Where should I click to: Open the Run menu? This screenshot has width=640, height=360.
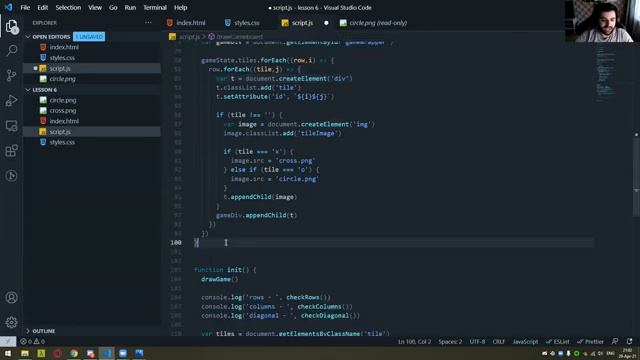click(x=130, y=7)
